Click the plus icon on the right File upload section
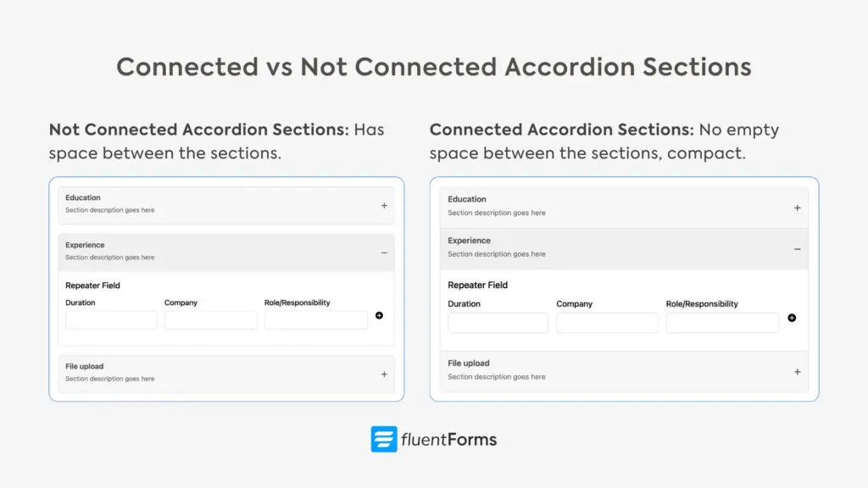868x488 pixels. (798, 371)
